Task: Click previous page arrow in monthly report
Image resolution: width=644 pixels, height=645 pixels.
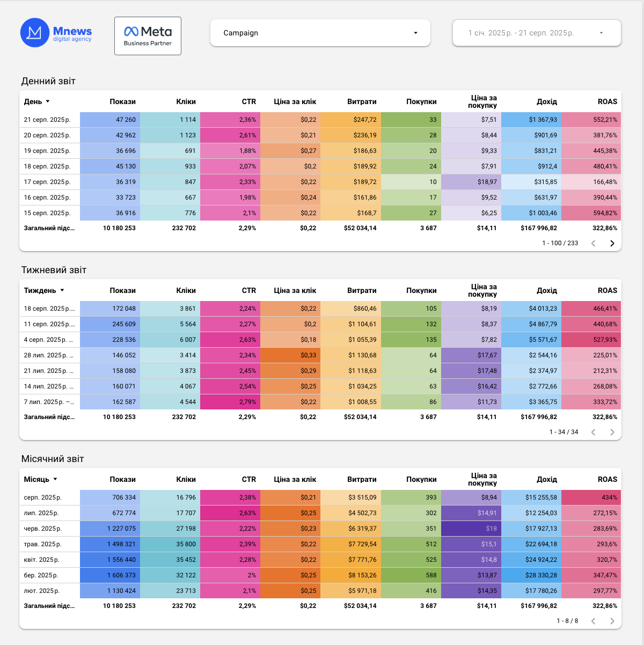Action: [x=594, y=621]
